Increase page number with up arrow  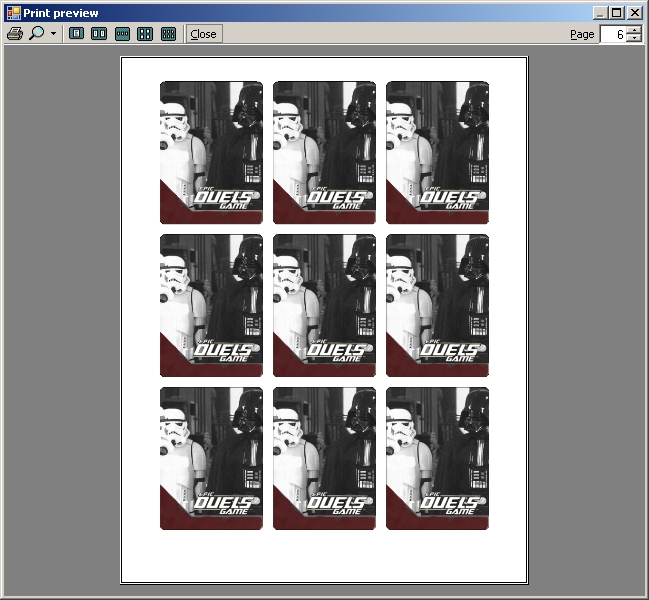tap(634, 30)
